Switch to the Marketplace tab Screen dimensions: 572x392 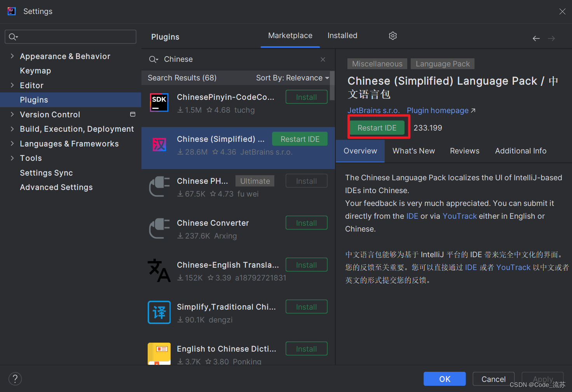point(290,36)
